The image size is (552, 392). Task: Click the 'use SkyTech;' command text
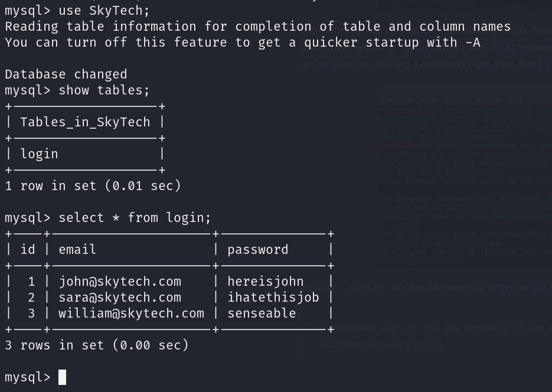click(104, 11)
